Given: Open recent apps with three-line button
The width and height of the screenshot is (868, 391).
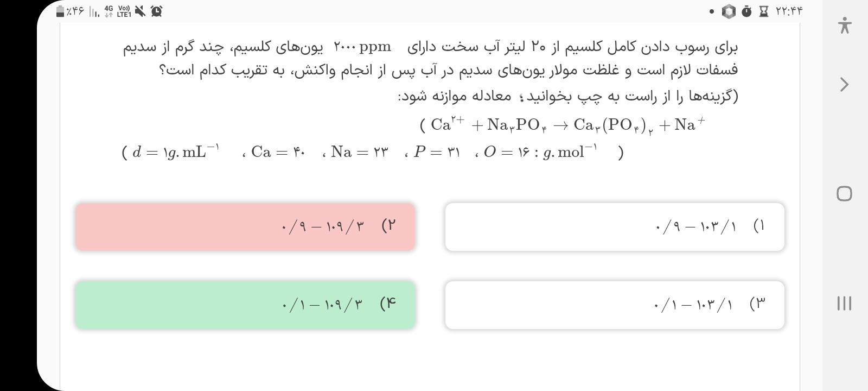Looking at the screenshot, I should [844, 303].
